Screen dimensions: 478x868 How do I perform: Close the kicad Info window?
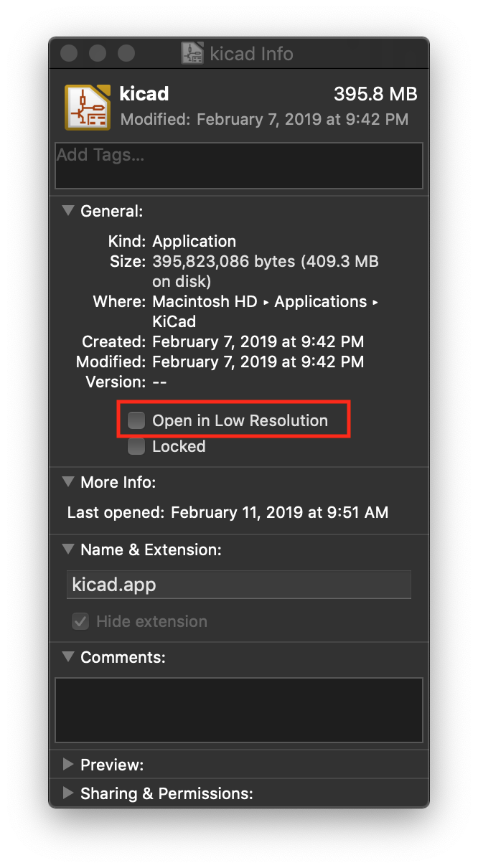coord(69,54)
